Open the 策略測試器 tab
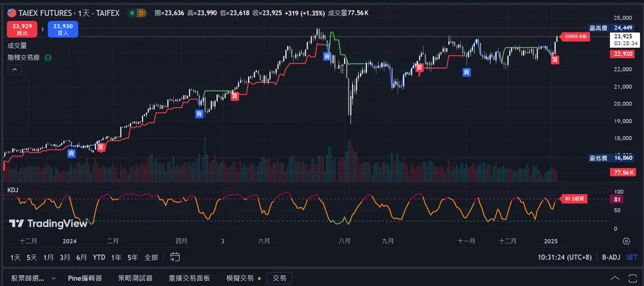This screenshot has width=644, height=286. tap(135, 278)
